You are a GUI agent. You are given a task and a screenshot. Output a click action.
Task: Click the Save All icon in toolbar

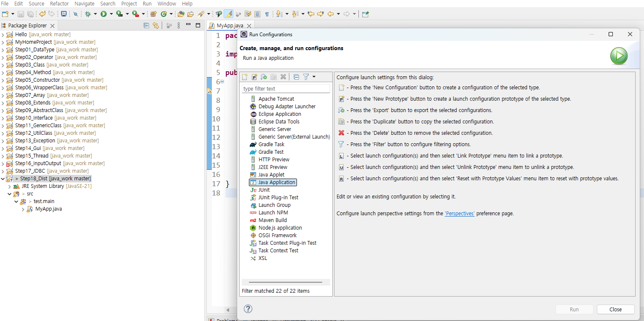tap(30, 14)
